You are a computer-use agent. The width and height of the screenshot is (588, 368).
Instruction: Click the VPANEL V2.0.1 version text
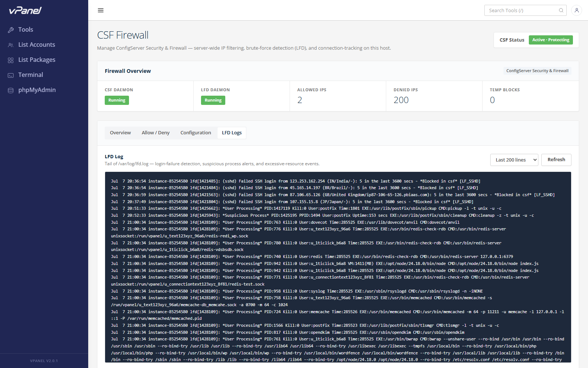pyautogui.click(x=44, y=361)
